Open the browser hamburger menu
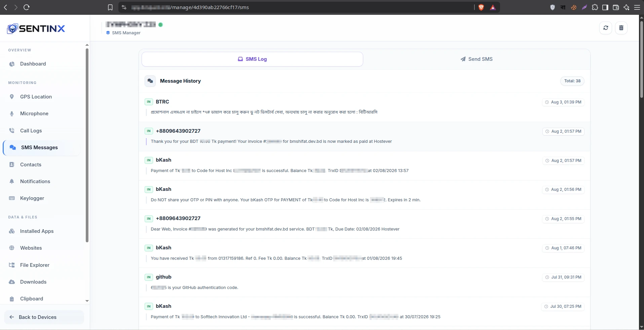The height and width of the screenshot is (330, 644). click(x=637, y=7)
